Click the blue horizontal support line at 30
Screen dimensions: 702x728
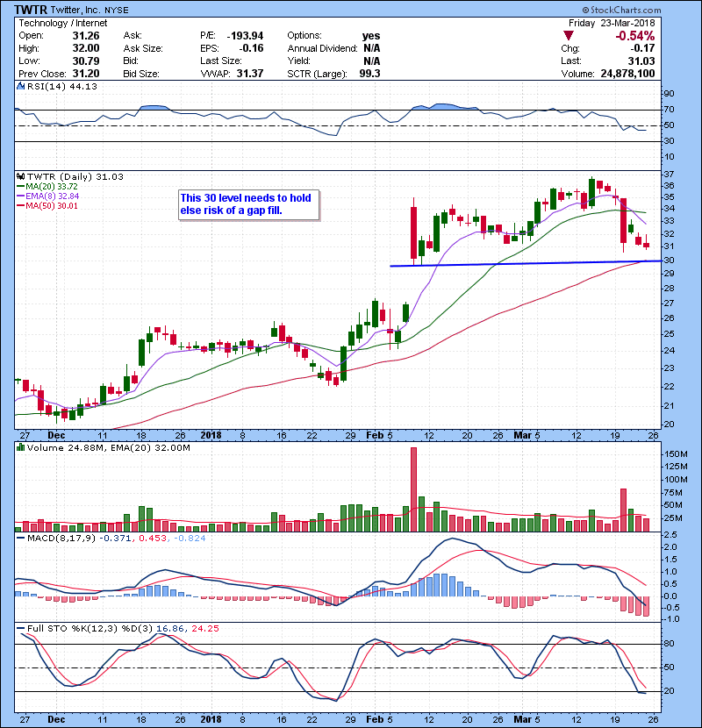(526, 263)
